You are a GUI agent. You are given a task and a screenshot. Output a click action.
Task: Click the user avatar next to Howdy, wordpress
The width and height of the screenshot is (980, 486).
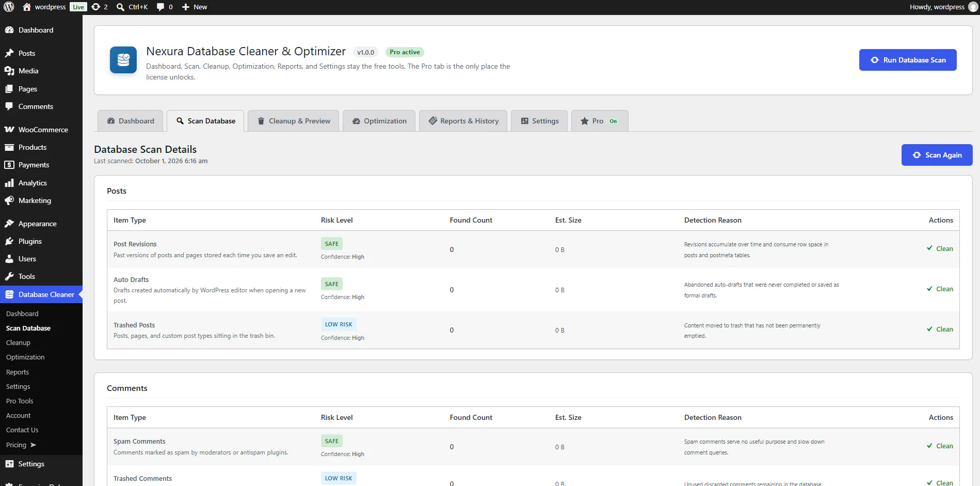(x=973, y=7)
